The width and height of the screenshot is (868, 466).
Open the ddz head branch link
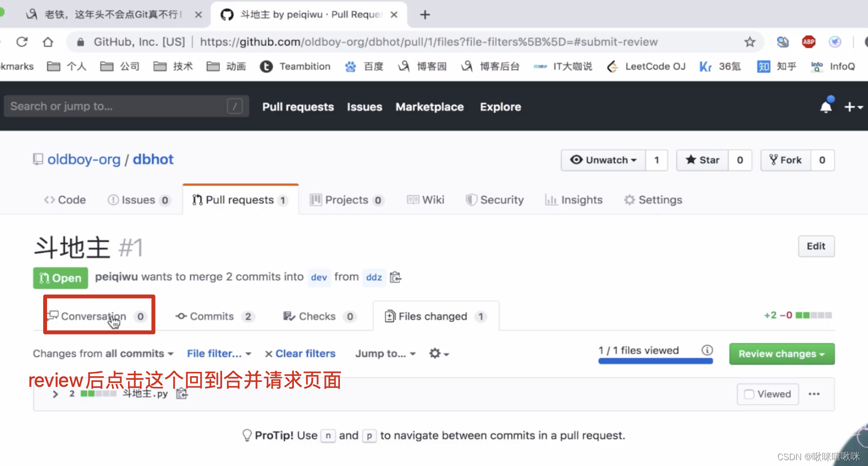(374, 277)
